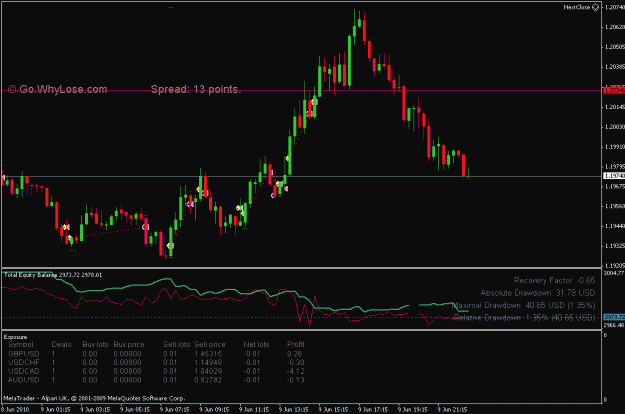Click USDCHF sell price 1.14848

(208, 363)
